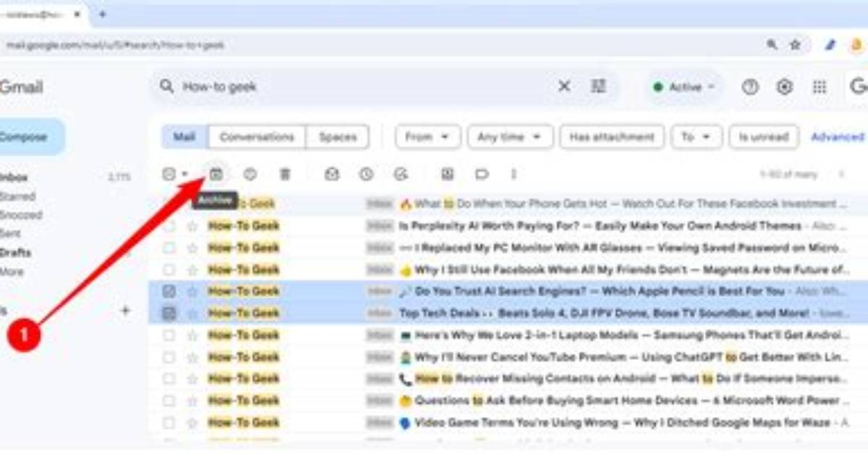Go to next page of results
This screenshot has width=868, height=454.
tap(841, 174)
